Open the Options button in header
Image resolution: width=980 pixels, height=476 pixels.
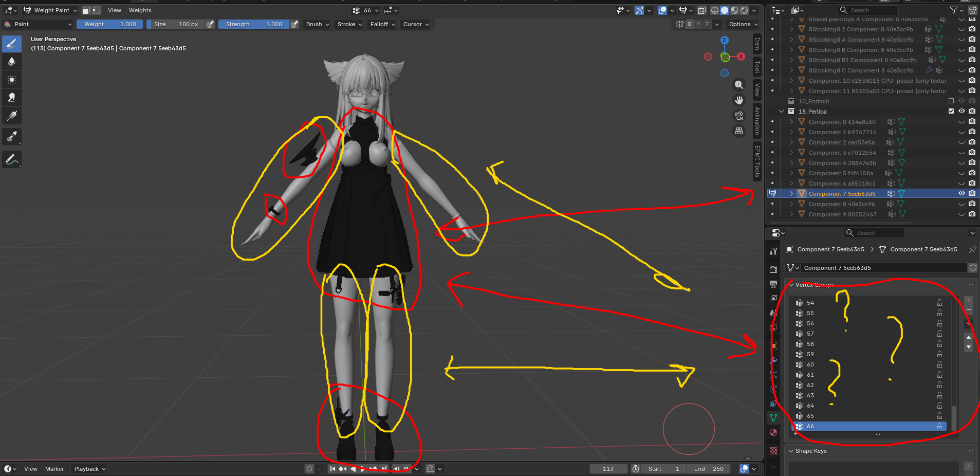click(743, 24)
